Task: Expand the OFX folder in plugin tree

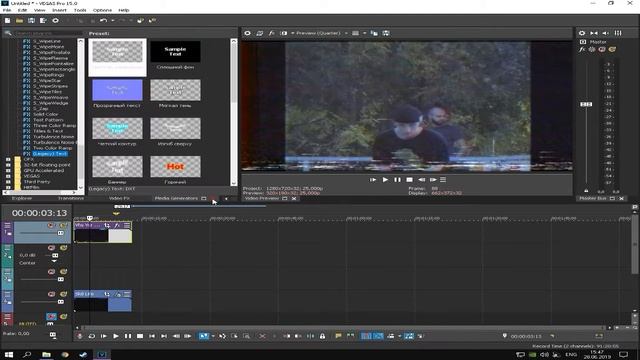Action: tap(8, 159)
